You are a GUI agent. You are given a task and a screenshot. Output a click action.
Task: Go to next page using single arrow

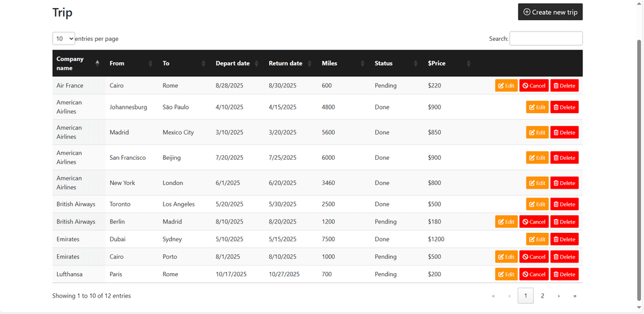point(558,296)
